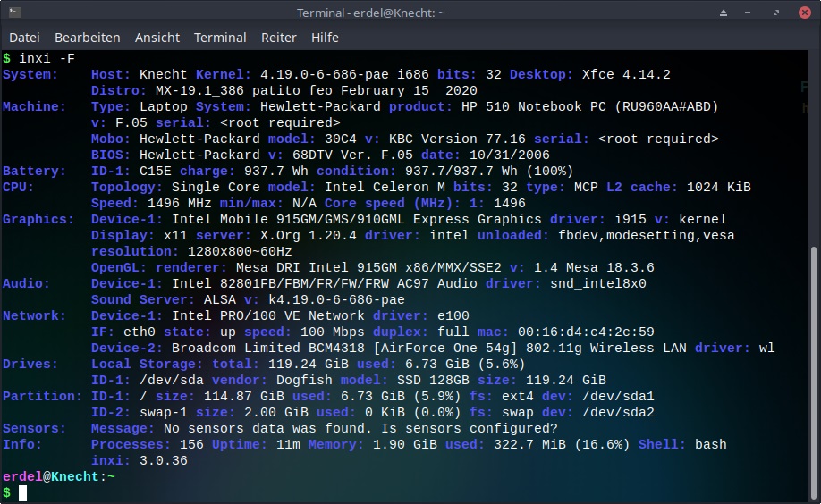The width and height of the screenshot is (821, 504).
Task: Click the 'inxi -F' command text
Action: (47, 58)
